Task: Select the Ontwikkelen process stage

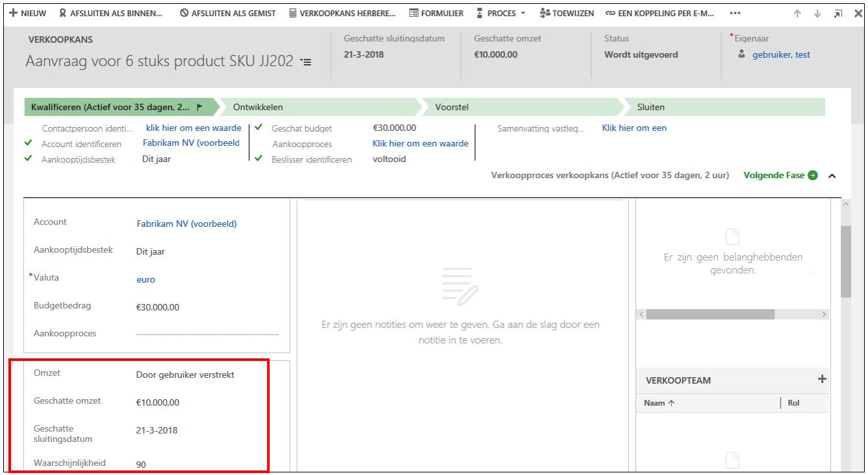Action: (x=321, y=107)
